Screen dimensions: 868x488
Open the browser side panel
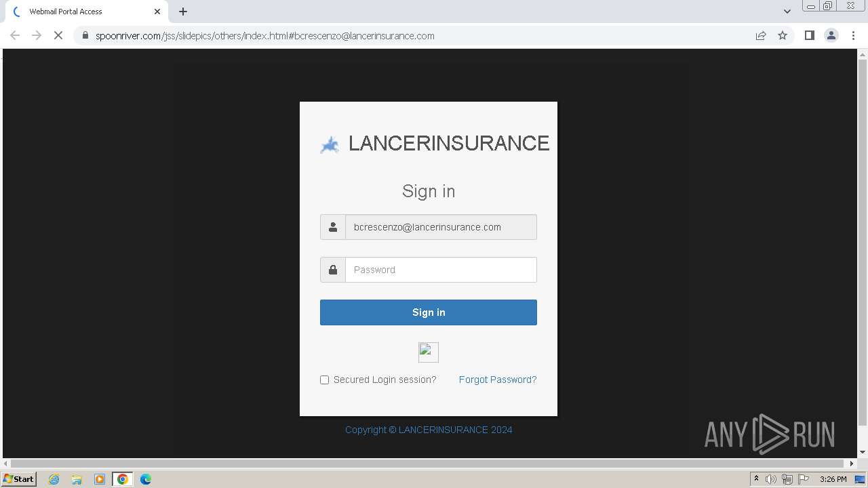(x=809, y=36)
